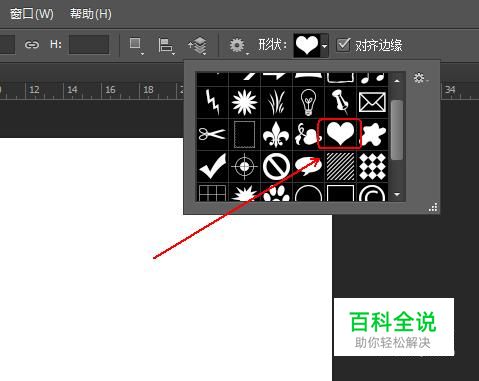Select the checkmark shape
The width and height of the screenshot is (479, 381).
pyautogui.click(x=212, y=166)
